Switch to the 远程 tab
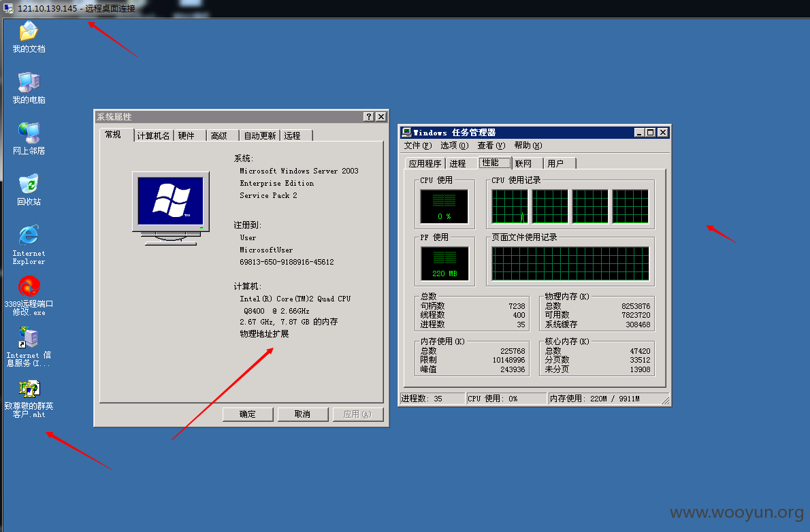 pos(295,135)
